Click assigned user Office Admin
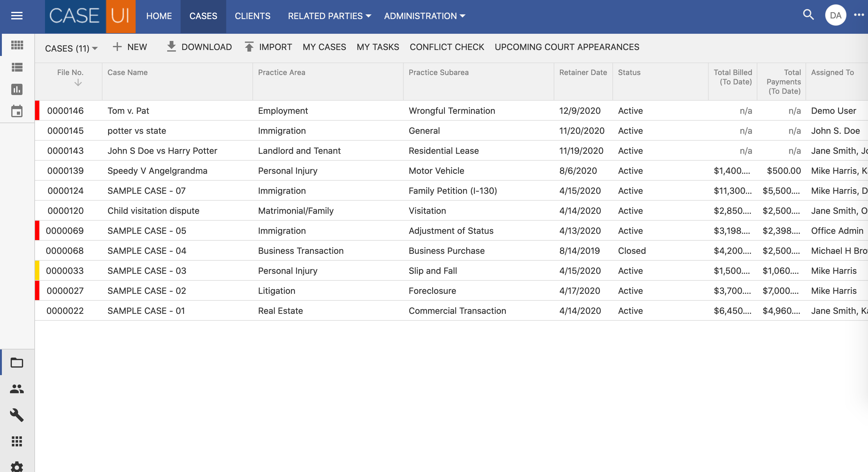The image size is (868, 472). coord(837,231)
